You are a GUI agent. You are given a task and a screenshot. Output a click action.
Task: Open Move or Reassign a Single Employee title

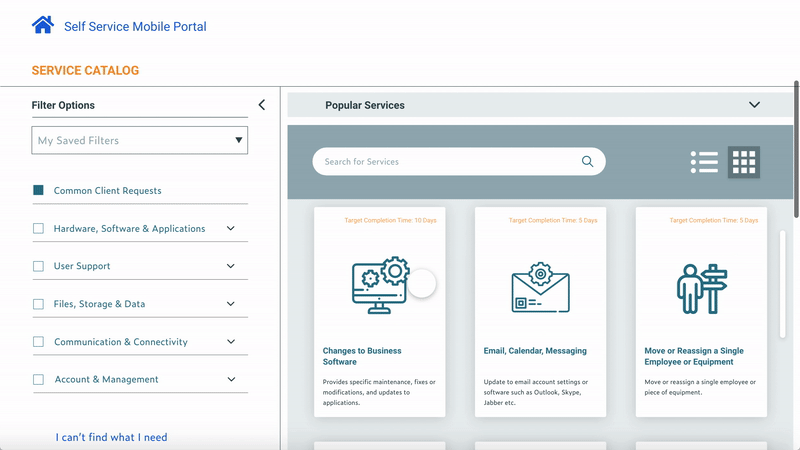[x=694, y=356]
